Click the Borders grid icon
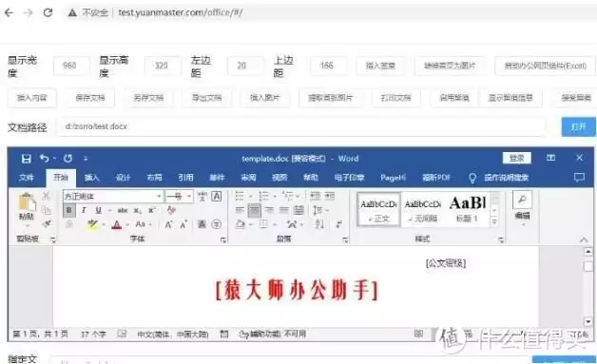597x364 pixels. [263, 224]
